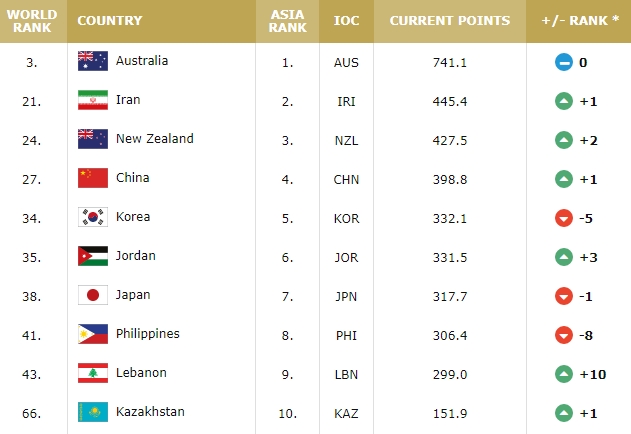Image resolution: width=631 pixels, height=434 pixels.
Task: Click the Korea flag icon
Action: [x=93, y=217]
